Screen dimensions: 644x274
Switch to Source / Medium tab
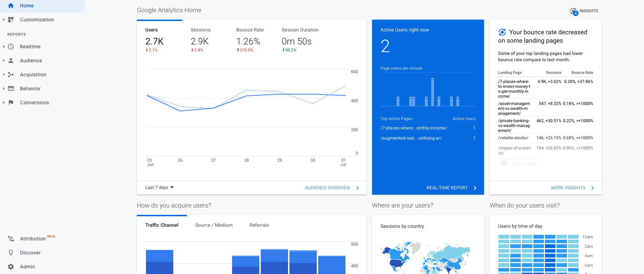pyautogui.click(x=214, y=225)
